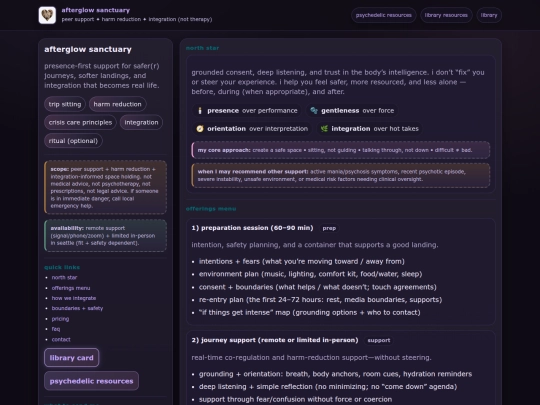Click the candle icon beside presence
The image size is (540, 405).
click(x=200, y=111)
